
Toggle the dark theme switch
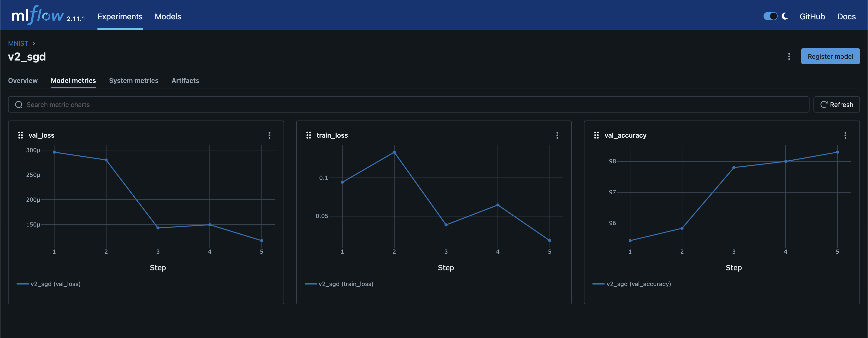(770, 16)
